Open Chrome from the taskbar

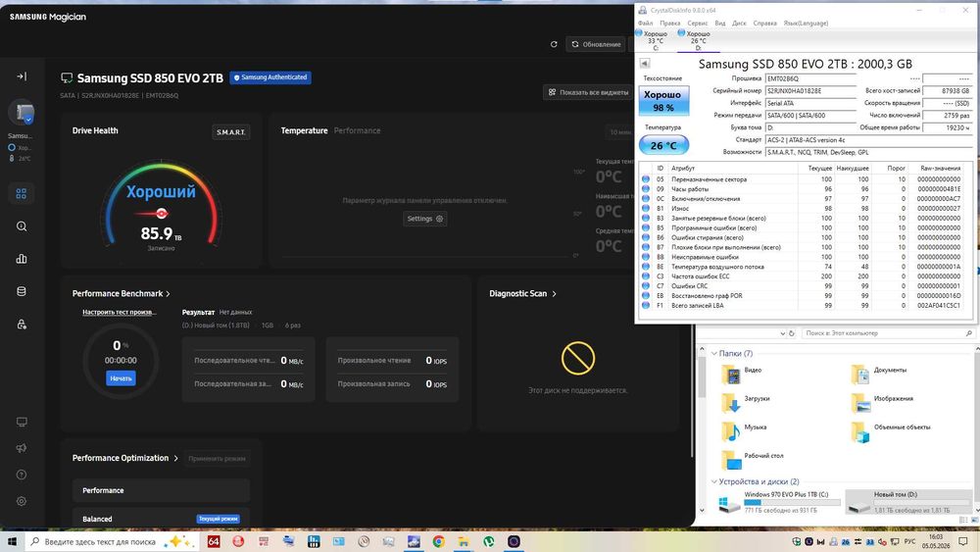point(439,541)
